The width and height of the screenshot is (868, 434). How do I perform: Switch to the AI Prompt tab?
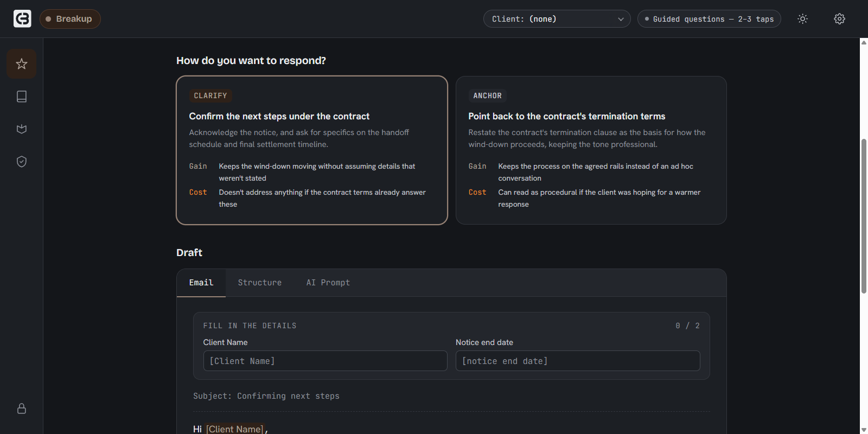click(x=328, y=283)
